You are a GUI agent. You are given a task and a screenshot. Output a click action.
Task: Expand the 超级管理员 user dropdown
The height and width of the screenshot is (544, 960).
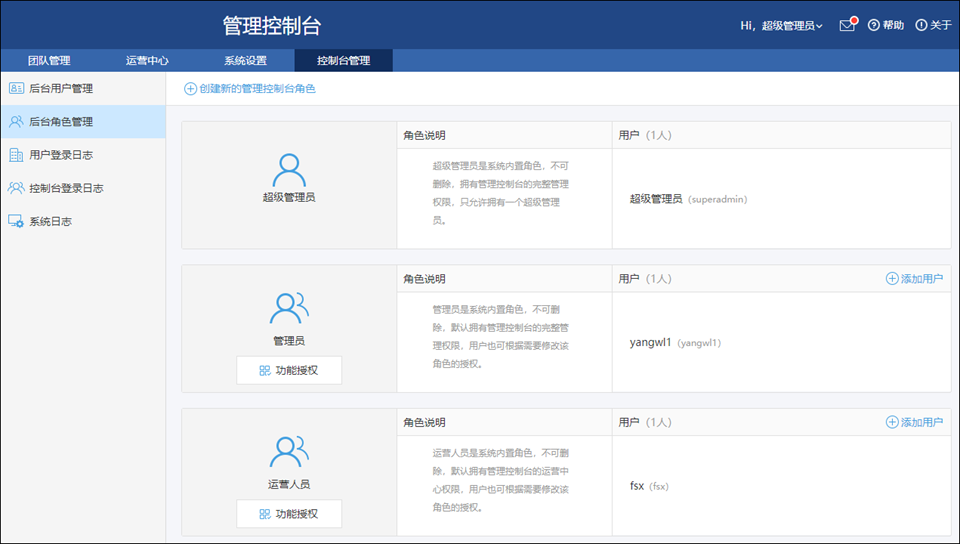tap(791, 26)
